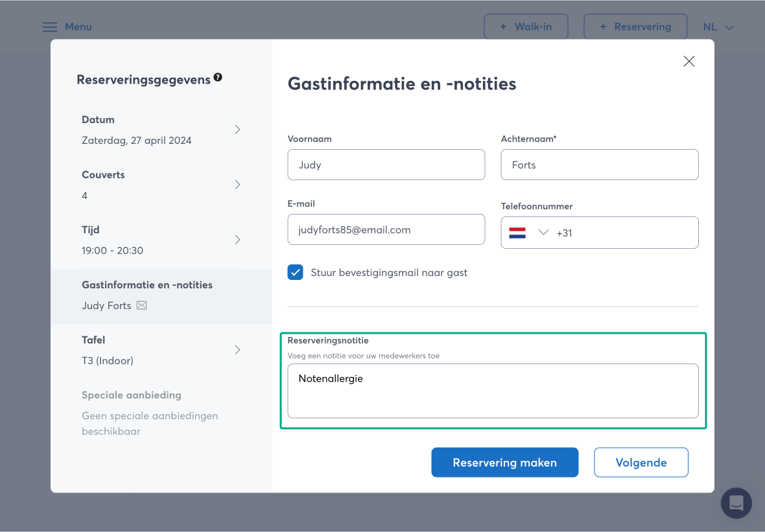Open the chat support bubble icon

click(x=736, y=503)
